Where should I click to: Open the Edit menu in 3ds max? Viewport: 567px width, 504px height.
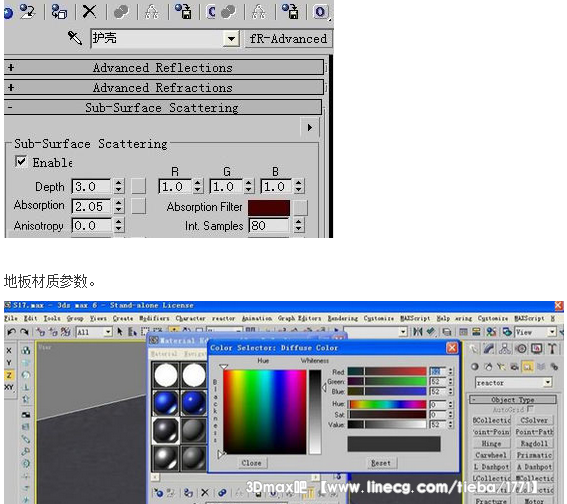[30, 319]
